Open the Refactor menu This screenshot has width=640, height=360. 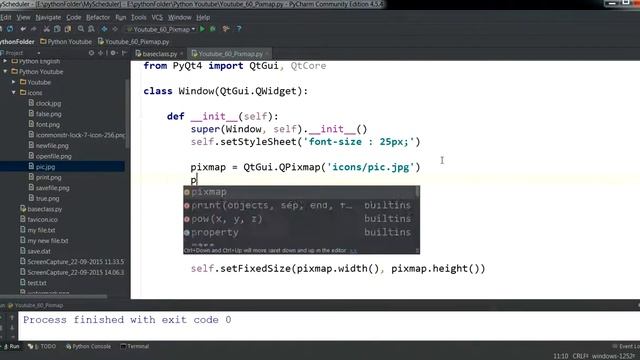[98, 18]
